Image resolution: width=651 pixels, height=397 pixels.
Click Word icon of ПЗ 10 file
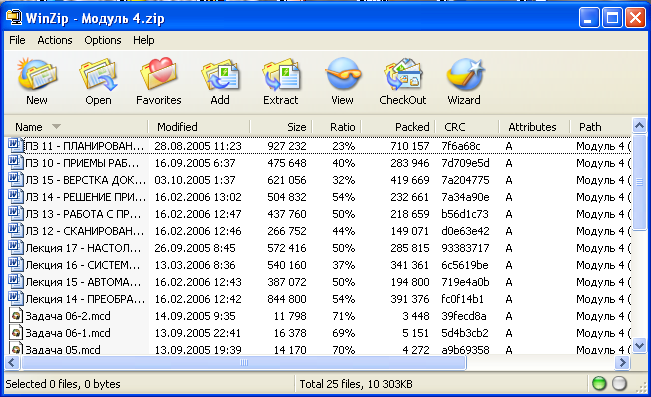[15, 162]
